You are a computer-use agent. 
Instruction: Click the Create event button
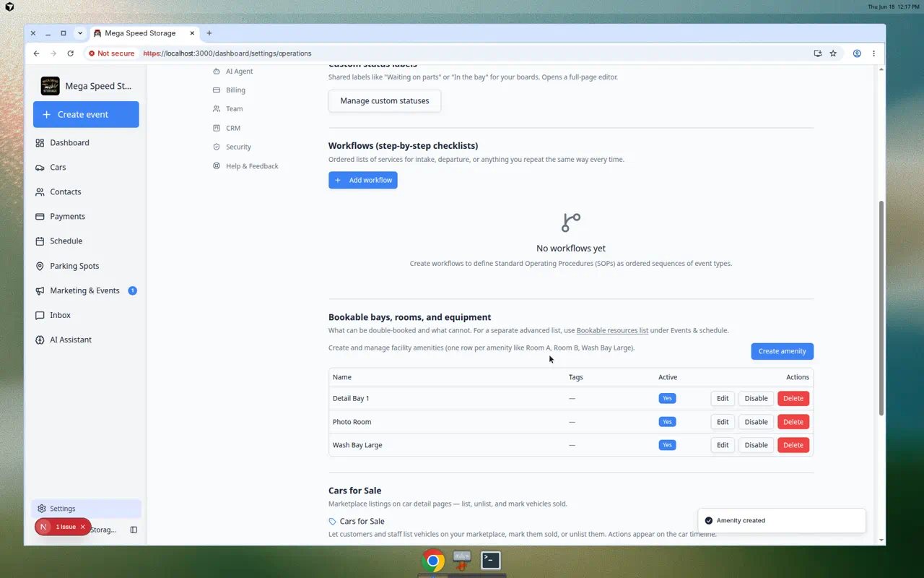[86, 114]
